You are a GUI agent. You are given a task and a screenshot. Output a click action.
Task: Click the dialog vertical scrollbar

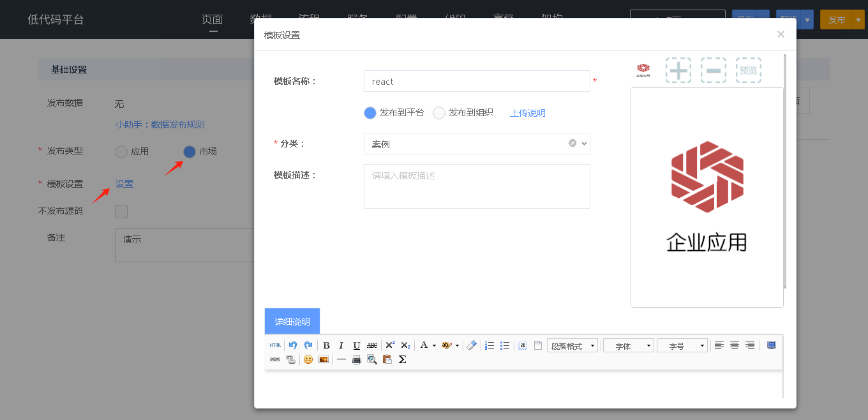785,172
